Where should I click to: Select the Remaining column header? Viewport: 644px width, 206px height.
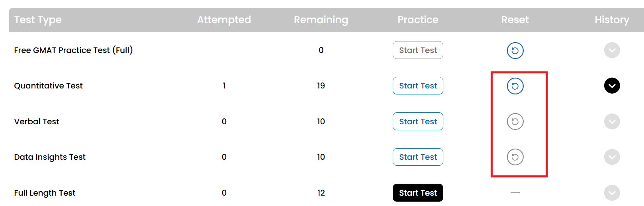click(x=321, y=20)
